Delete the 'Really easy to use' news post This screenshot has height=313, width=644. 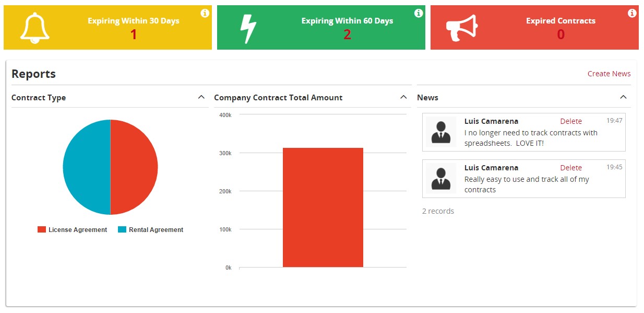(x=571, y=168)
